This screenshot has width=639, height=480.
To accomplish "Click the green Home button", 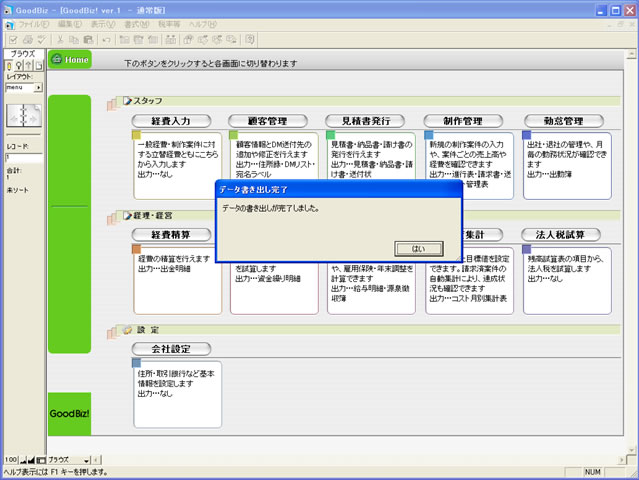I will point(69,60).
